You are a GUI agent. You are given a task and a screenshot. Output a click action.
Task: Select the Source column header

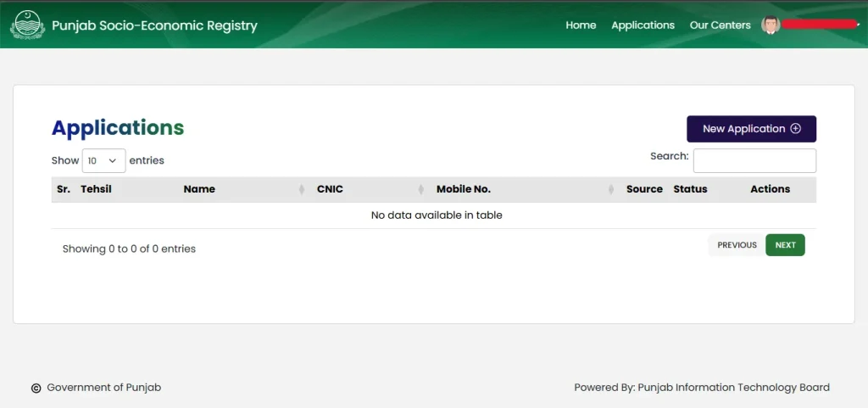[644, 189]
